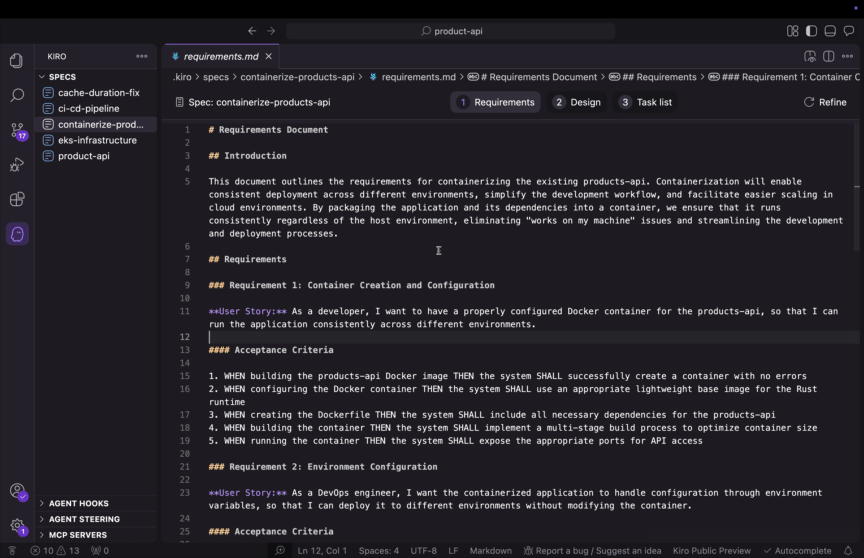
Task: Toggle bottom panel icon in title bar
Action: (830, 31)
